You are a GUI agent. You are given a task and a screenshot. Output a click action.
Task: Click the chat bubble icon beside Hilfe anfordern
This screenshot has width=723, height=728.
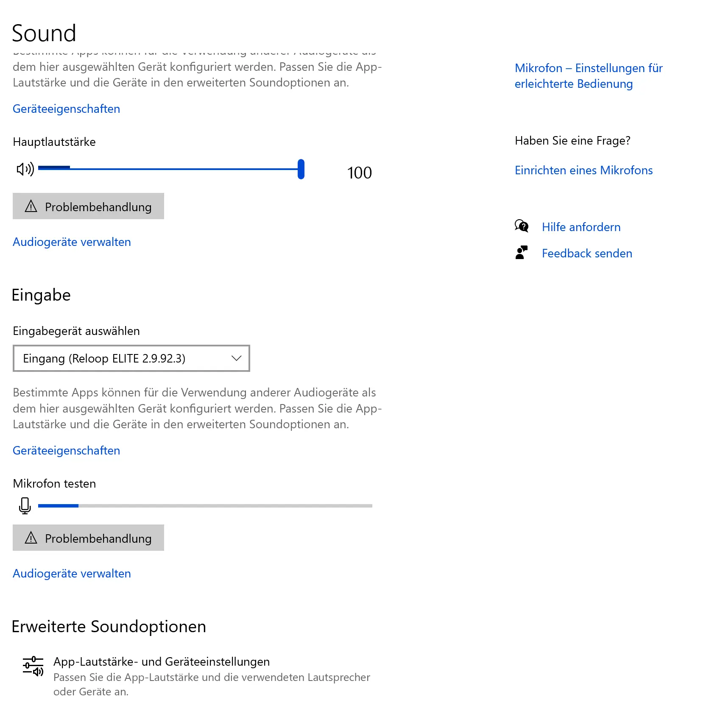pos(522,226)
